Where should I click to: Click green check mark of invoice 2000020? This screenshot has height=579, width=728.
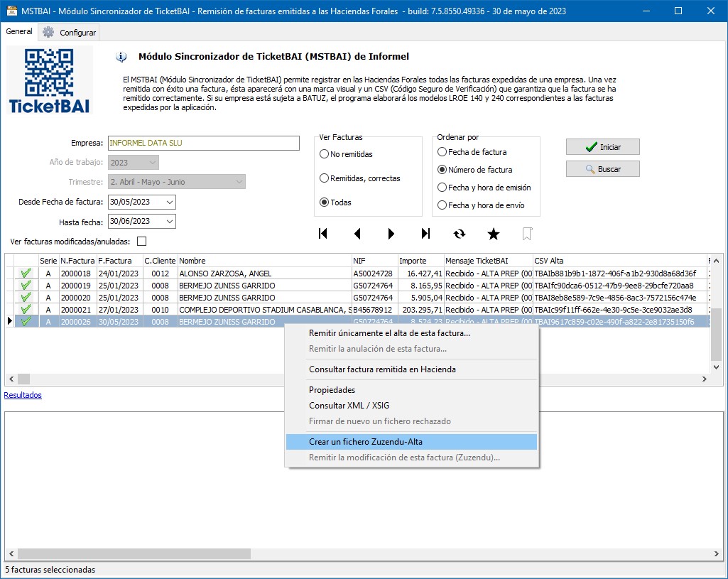[x=26, y=297]
